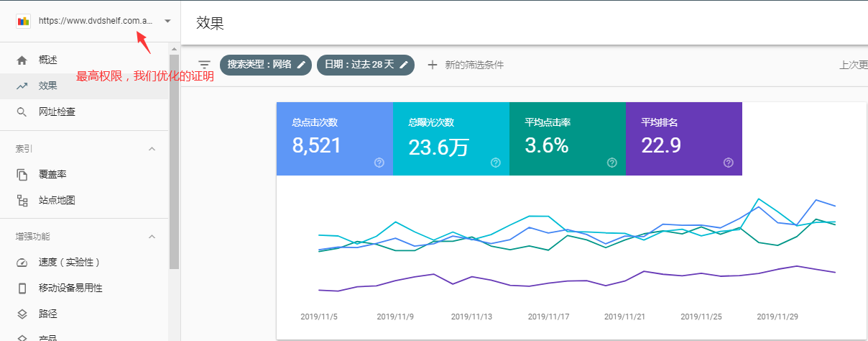Toggle the 总曝光次数 metric card
This screenshot has height=341, width=868.
coord(451,139)
